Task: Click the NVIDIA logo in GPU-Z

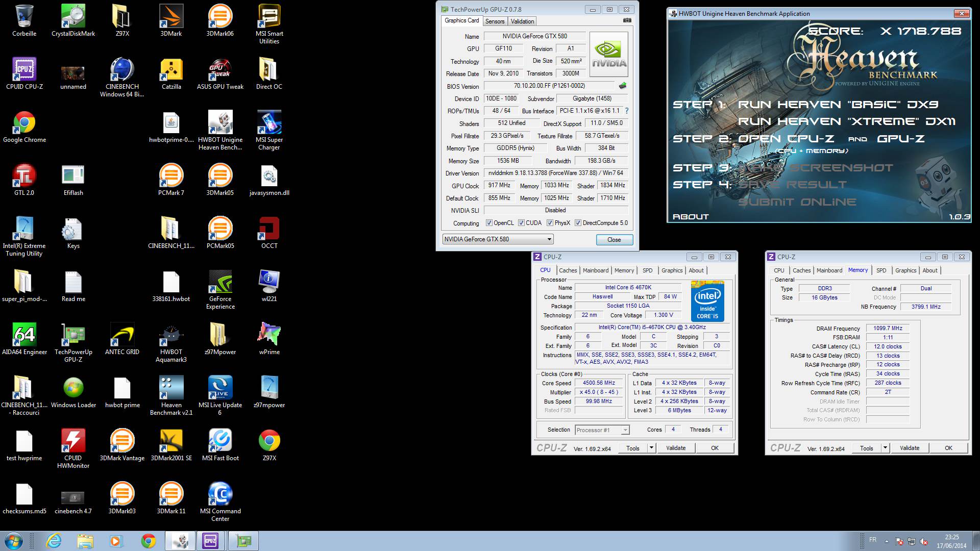Action: [x=609, y=55]
